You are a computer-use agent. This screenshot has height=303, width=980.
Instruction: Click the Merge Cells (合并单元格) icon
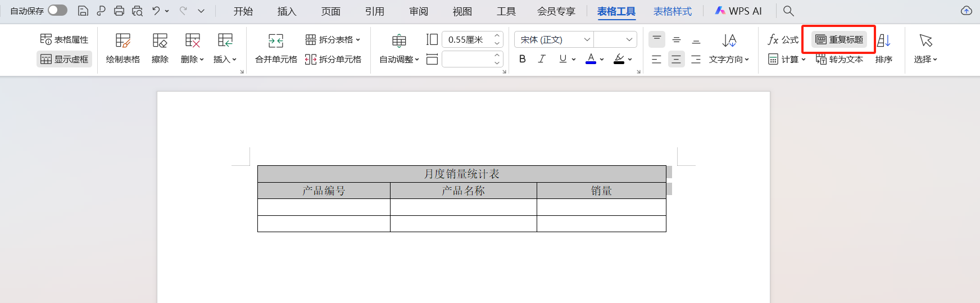pyautogui.click(x=276, y=41)
